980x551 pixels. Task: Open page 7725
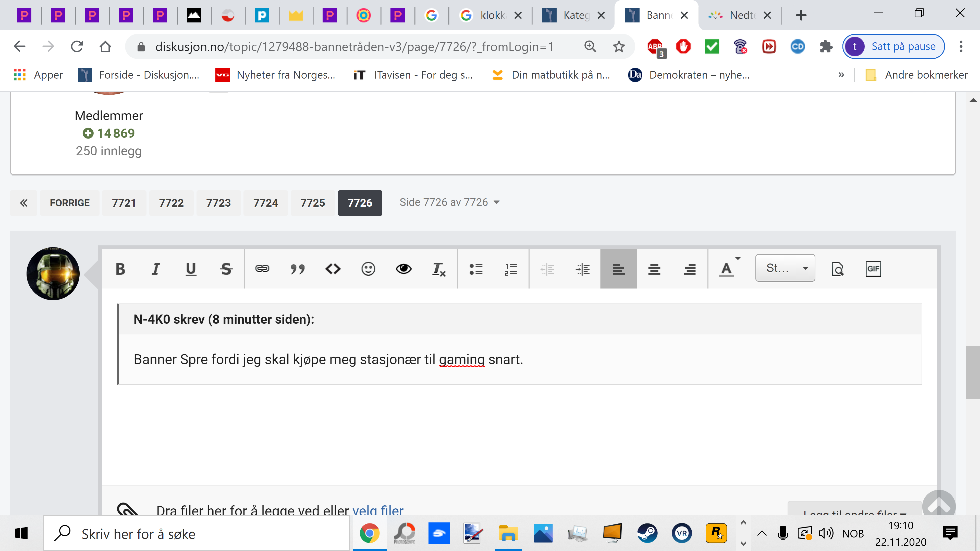click(313, 203)
